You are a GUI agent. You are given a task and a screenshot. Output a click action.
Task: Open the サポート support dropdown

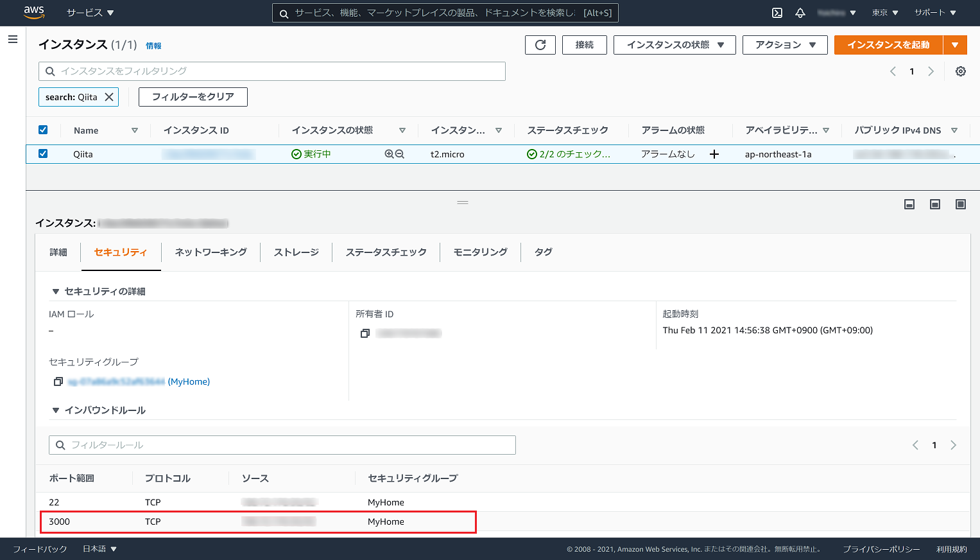click(935, 13)
